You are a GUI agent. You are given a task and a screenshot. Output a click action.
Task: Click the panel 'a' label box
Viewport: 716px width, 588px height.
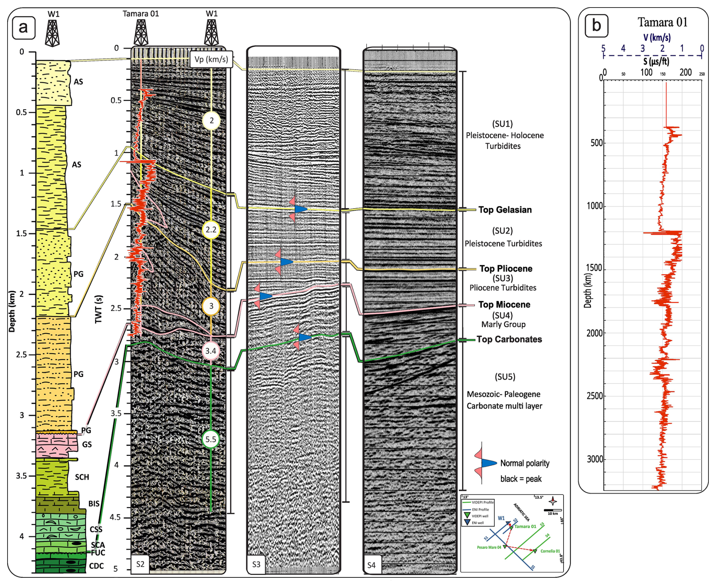tap(23, 28)
